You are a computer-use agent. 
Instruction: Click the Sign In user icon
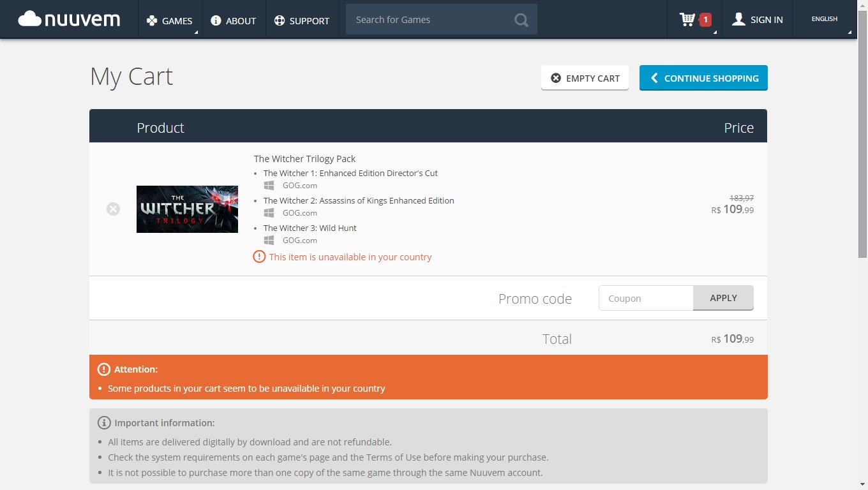(x=738, y=19)
